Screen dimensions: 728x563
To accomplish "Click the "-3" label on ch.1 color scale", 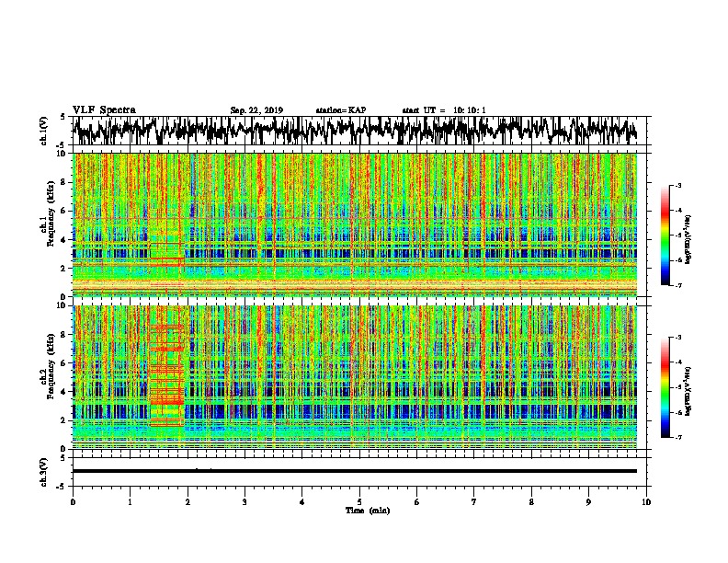I will pyautogui.click(x=678, y=186).
